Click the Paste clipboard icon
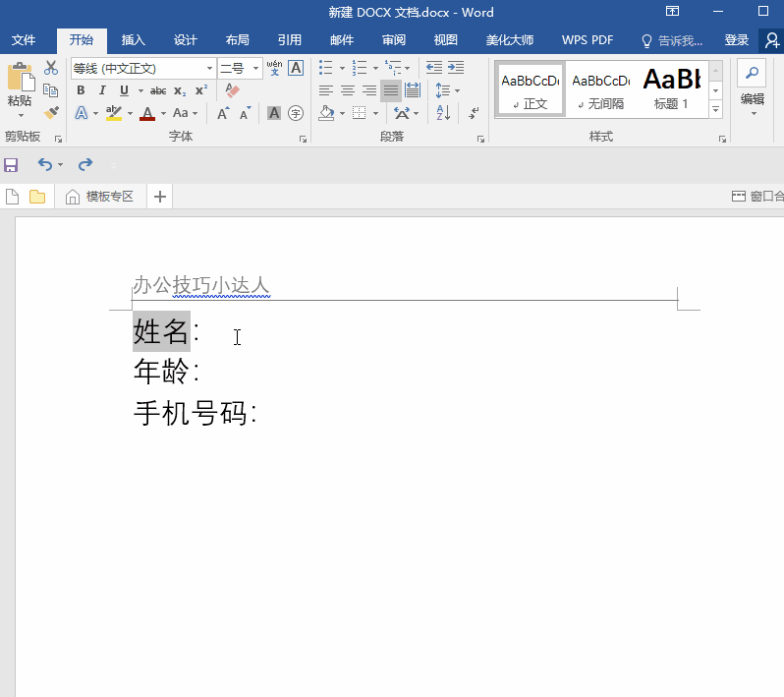Image resolution: width=784 pixels, height=697 pixels. click(x=21, y=78)
